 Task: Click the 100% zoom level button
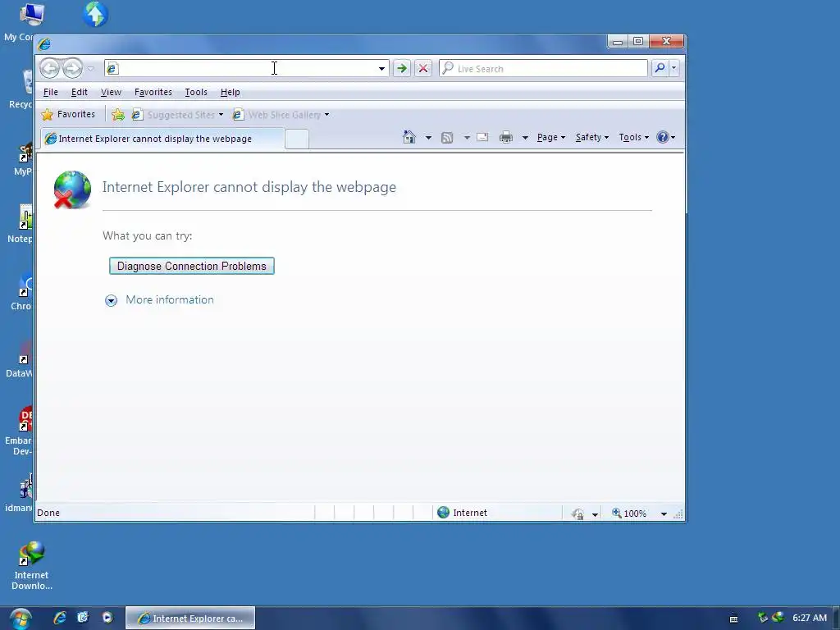[x=629, y=514]
